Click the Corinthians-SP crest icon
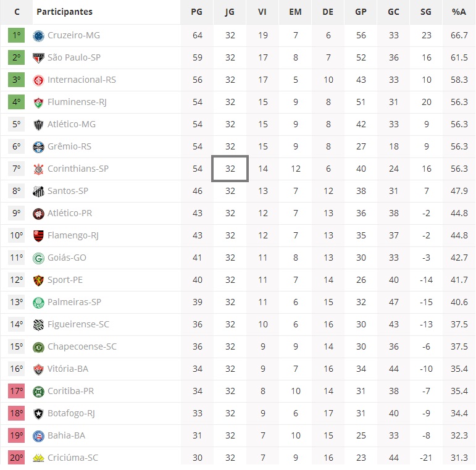The image size is (476, 470). coord(38,169)
